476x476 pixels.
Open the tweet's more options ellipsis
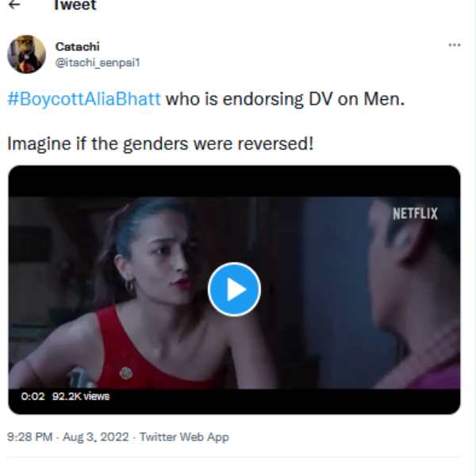click(454, 45)
